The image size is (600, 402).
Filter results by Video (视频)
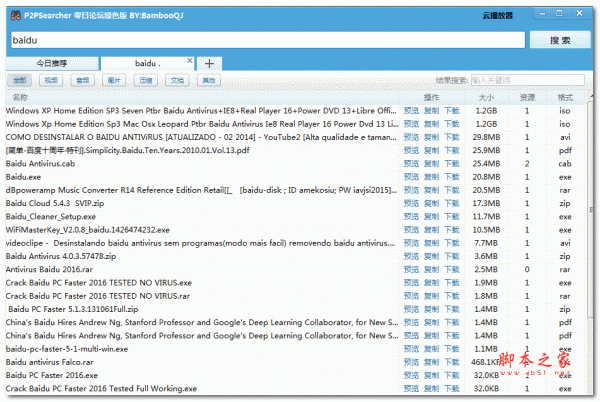51,80
